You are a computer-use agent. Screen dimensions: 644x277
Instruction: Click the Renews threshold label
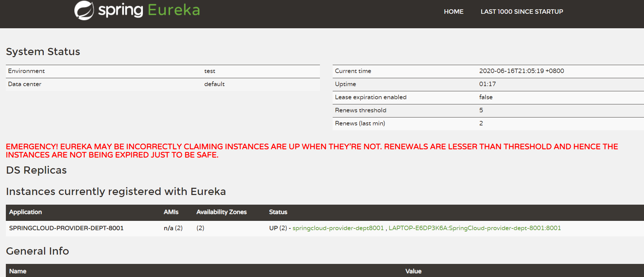tap(361, 110)
